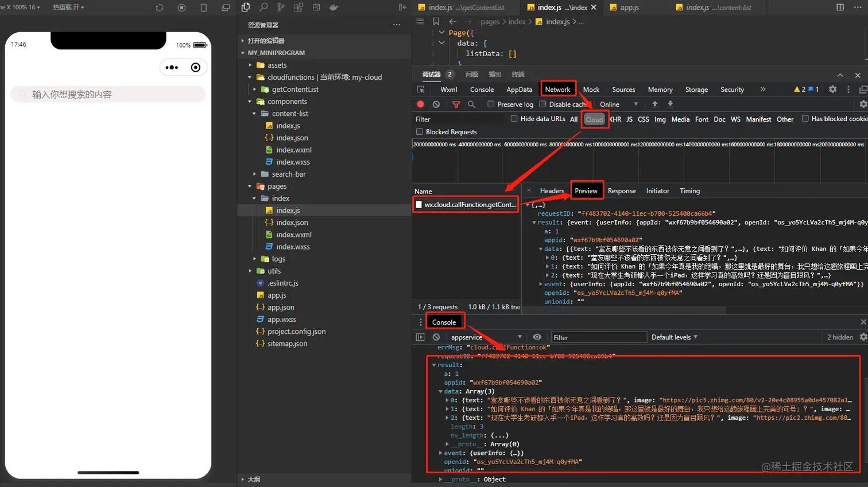Viewport: 868px width, 487px height.
Task: Open the Response tab of the request
Action: [x=622, y=191]
